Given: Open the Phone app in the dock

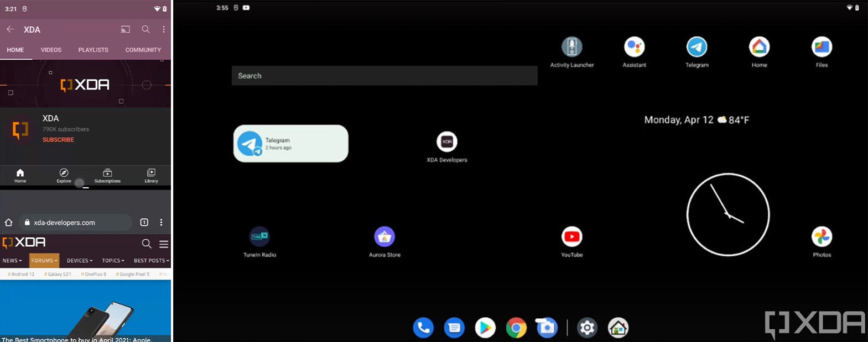Looking at the screenshot, I should pos(423,328).
